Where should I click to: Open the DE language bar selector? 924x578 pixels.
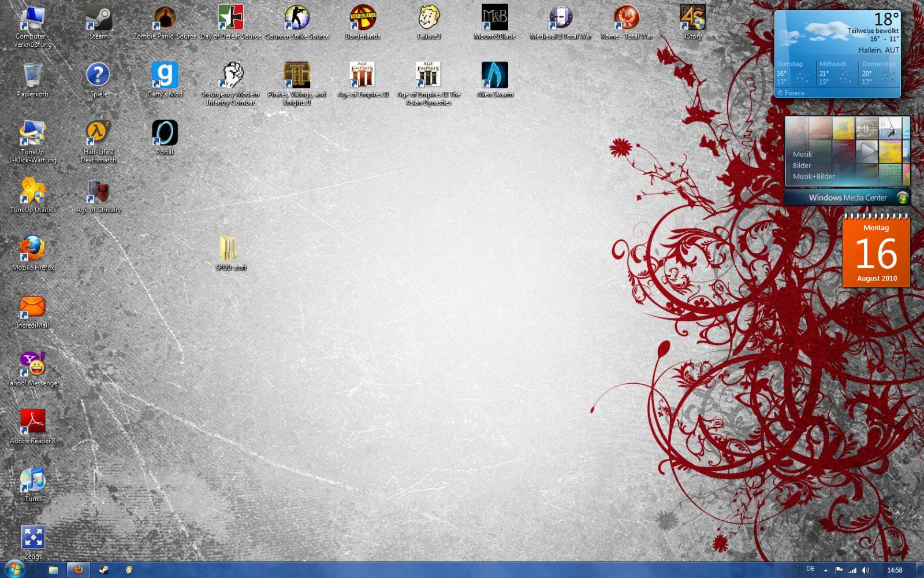pos(810,569)
